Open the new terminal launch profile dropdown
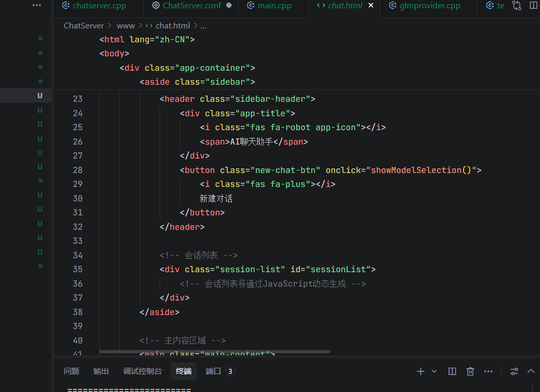 (x=434, y=371)
